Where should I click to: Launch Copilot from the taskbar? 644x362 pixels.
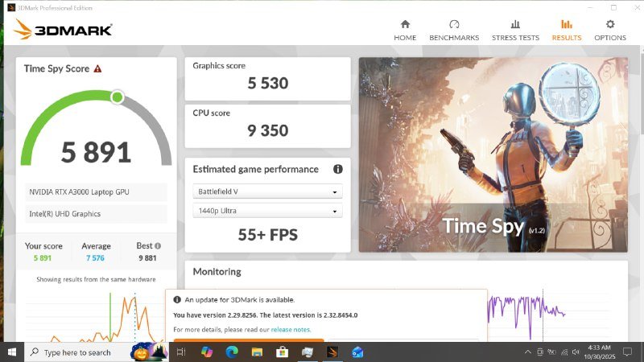coord(207,352)
